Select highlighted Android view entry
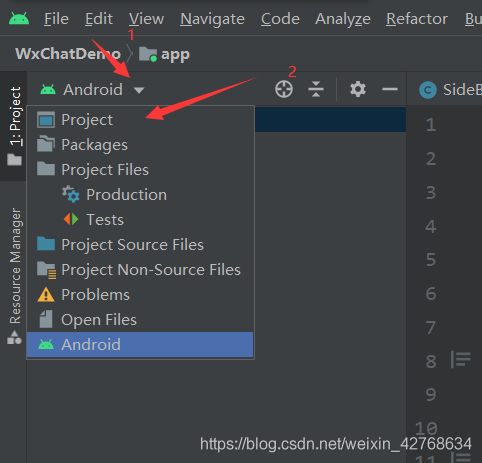The image size is (482, 463). coord(140,345)
